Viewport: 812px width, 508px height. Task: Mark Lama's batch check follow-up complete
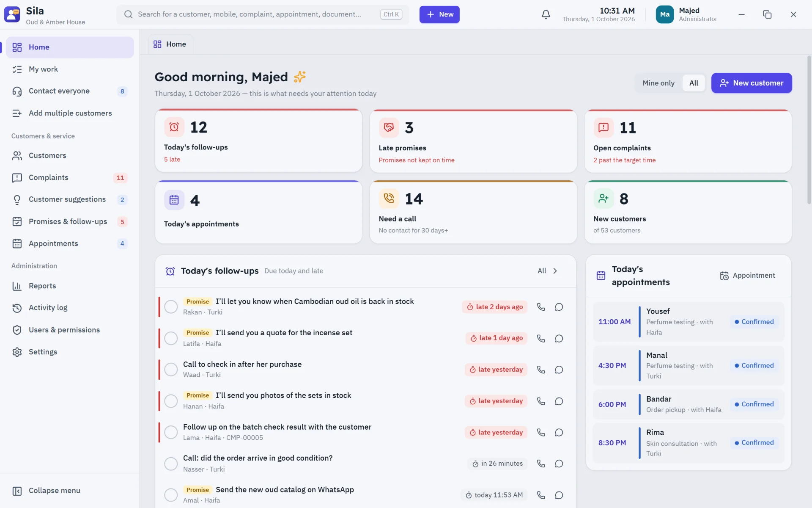point(171,432)
